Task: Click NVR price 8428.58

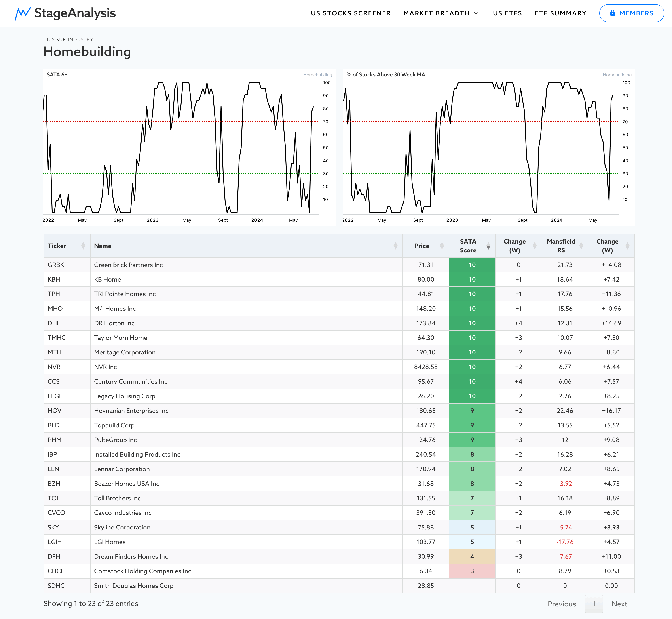Action: click(426, 367)
